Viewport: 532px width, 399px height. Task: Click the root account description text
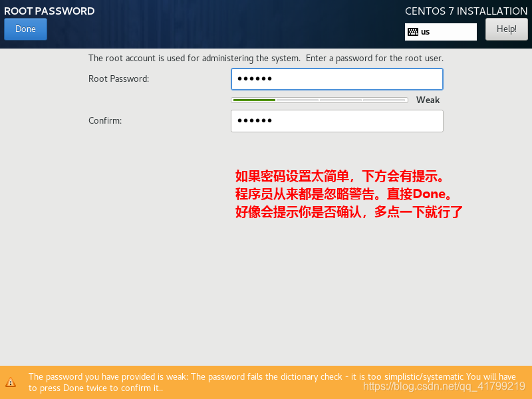coord(265,59)
